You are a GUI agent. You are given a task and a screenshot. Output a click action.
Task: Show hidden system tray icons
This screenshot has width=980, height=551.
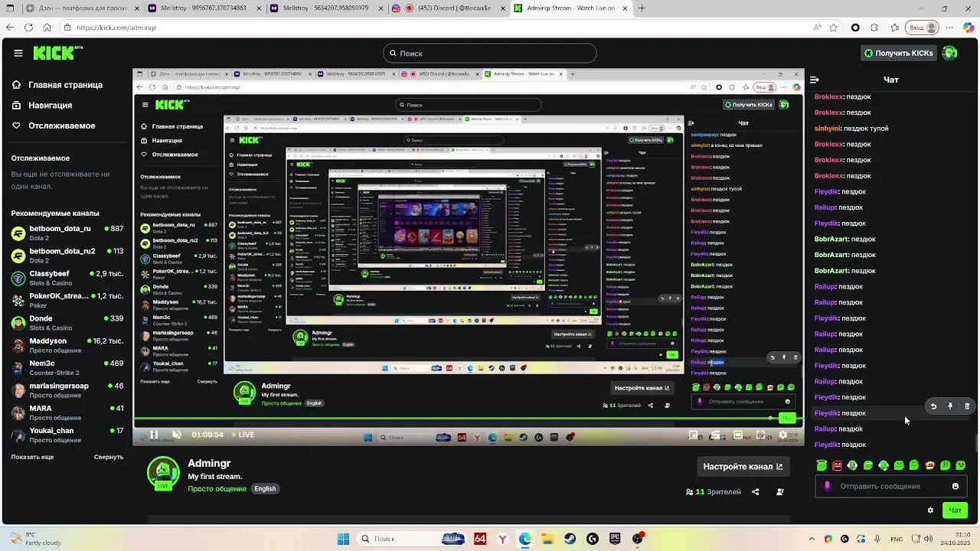pos(812,539)
